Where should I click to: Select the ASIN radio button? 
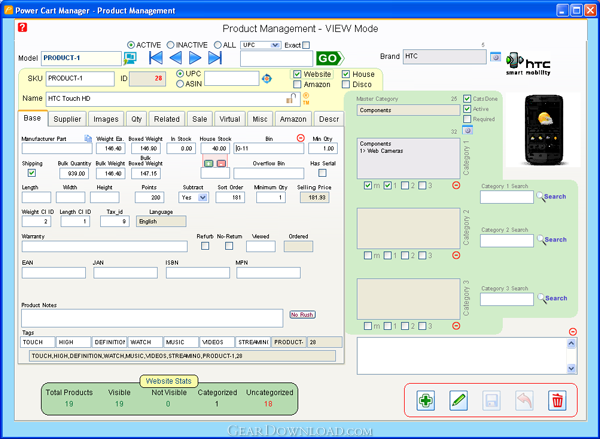click(180, 84)
